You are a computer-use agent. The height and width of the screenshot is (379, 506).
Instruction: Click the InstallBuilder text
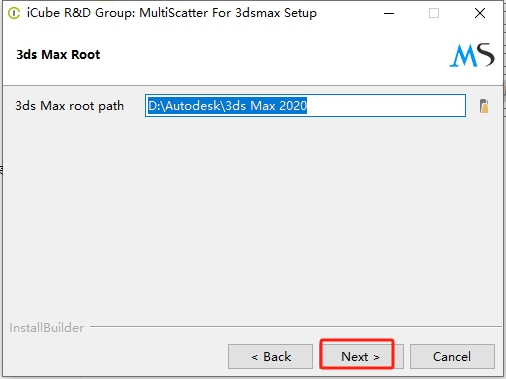coord(46,328)
